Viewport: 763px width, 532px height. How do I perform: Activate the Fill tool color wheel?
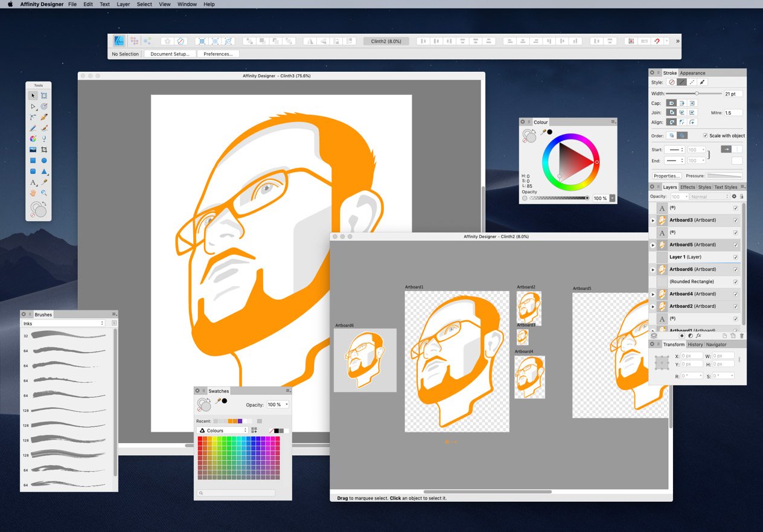[x=33, y=139]
